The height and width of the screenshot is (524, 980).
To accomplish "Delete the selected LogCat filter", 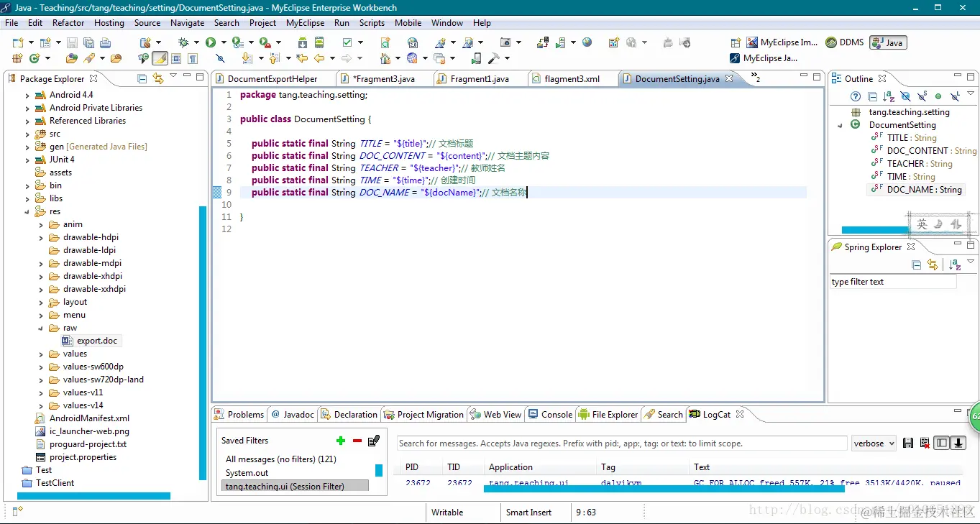I will (x=357, y=441).
